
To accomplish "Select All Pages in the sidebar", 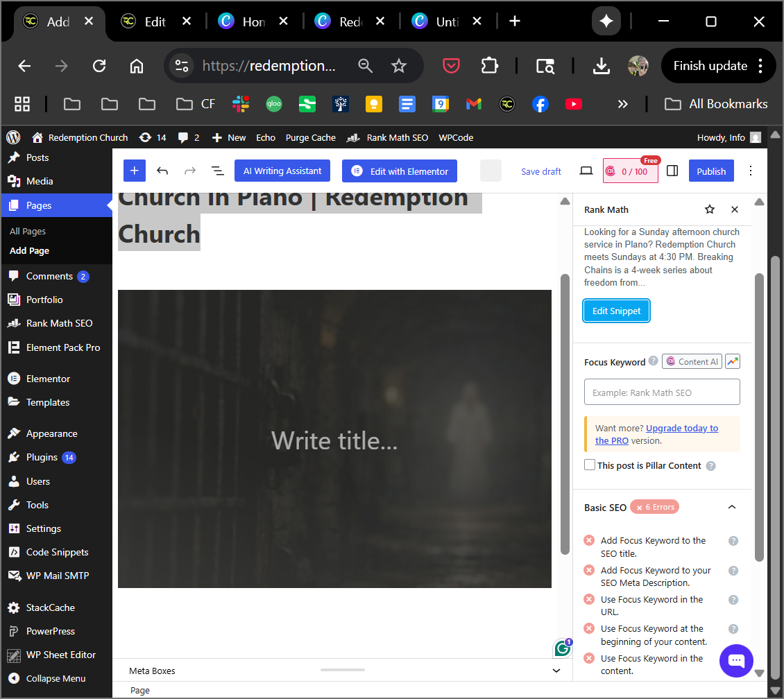I will (28, 231).
